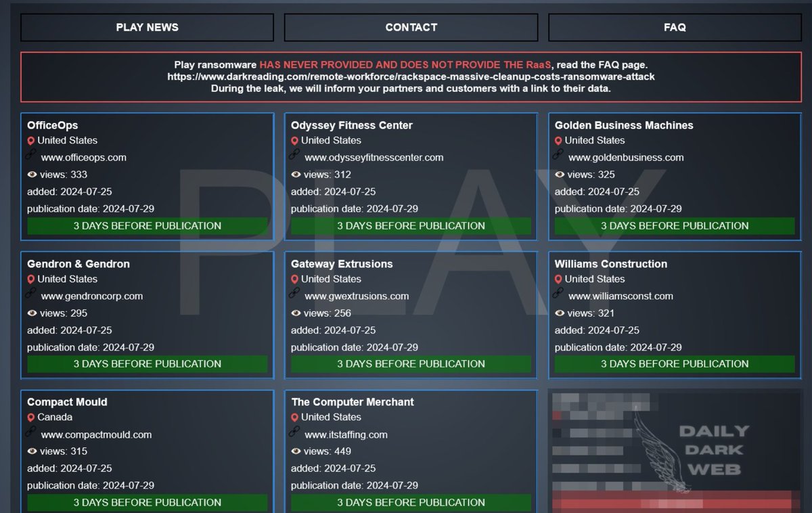Click the link icon beside www.compactmould.com
Screen dimensions: 812x513
tap(30, 432)
